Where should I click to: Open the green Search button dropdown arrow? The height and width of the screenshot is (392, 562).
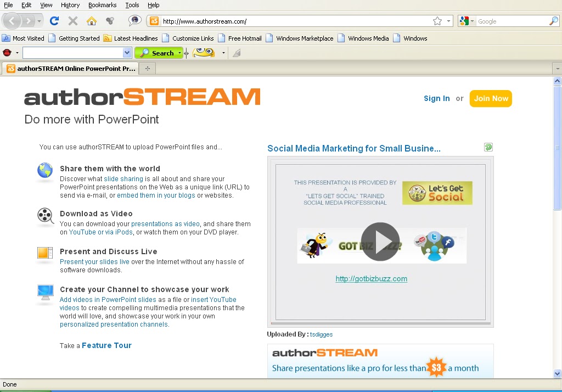tap(179, 53)
